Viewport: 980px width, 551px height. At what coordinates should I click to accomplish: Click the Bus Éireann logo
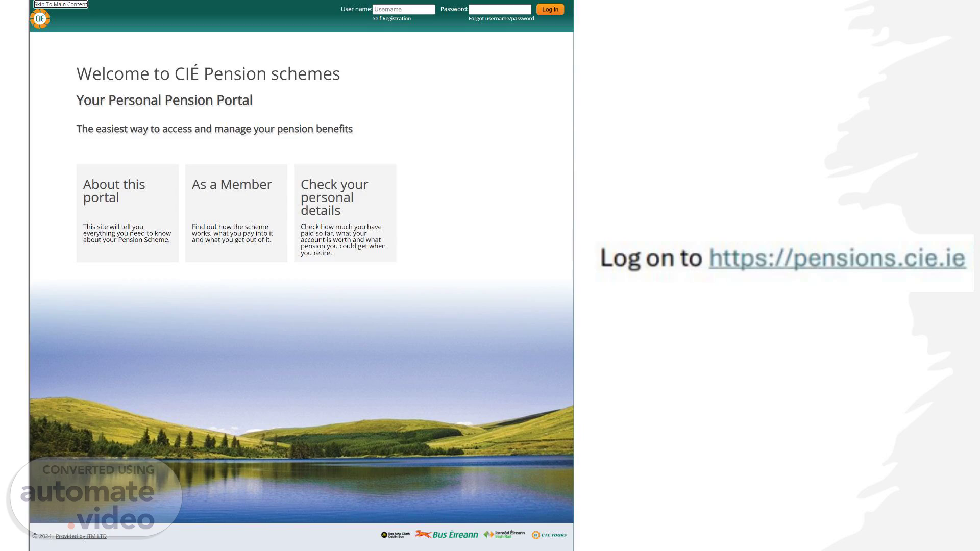[447, 534]
